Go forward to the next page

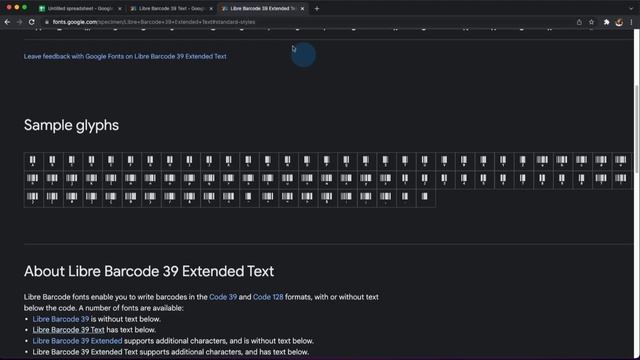[x=19, y=22]
